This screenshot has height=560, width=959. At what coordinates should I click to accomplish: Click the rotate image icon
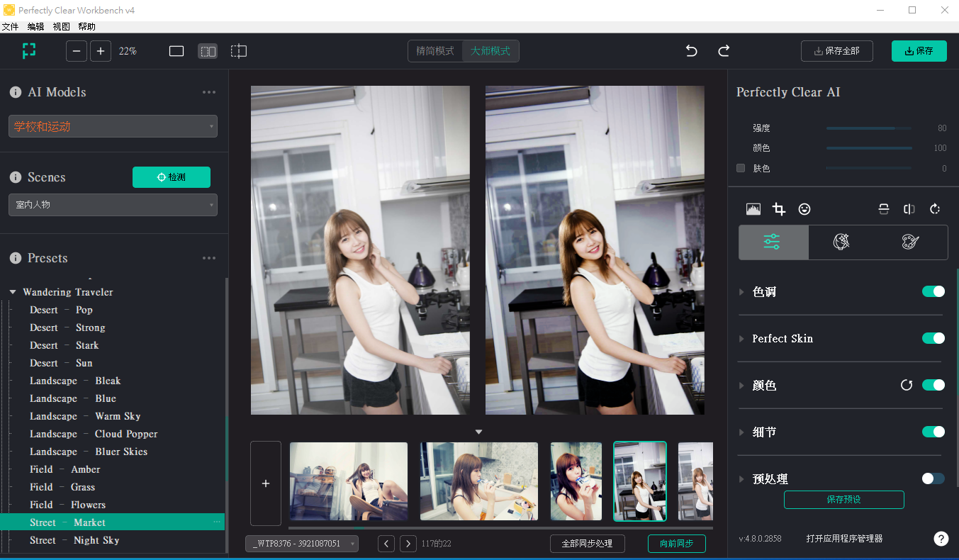click(935, 209)
